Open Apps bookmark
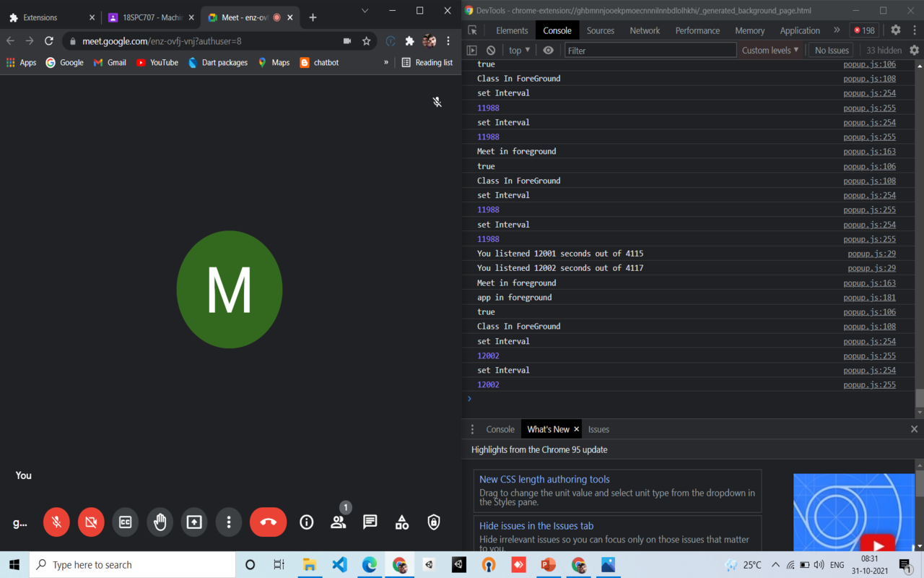Screen dimensions: 924x578 (x=21, y=63)
